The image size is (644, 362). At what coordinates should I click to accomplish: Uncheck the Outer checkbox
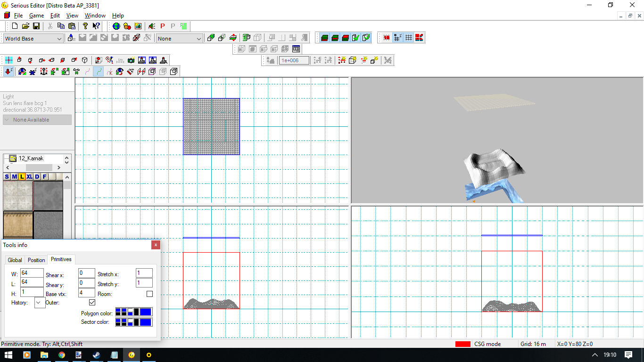92,303
